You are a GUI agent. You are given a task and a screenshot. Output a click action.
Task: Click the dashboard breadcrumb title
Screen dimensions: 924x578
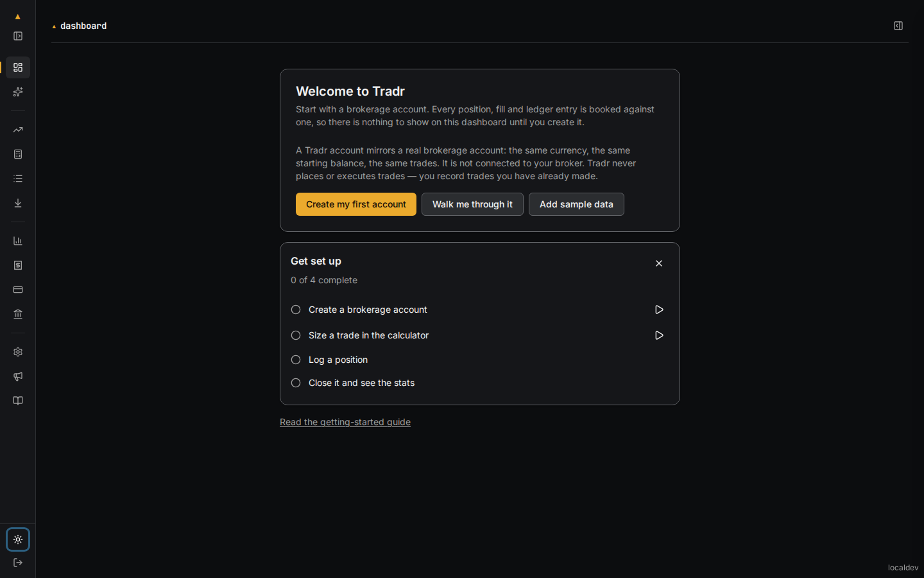click(x=83, y=26)
